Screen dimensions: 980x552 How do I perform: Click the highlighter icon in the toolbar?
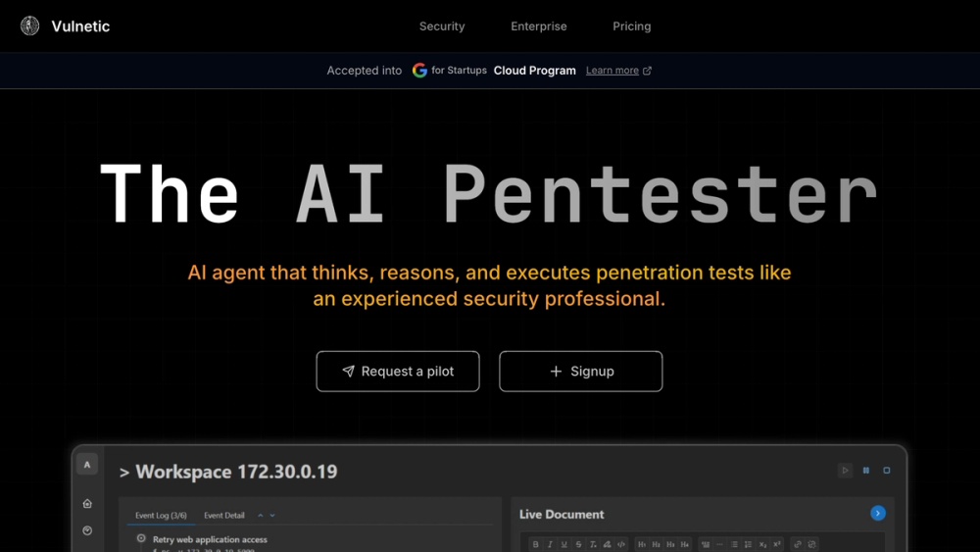607,544
